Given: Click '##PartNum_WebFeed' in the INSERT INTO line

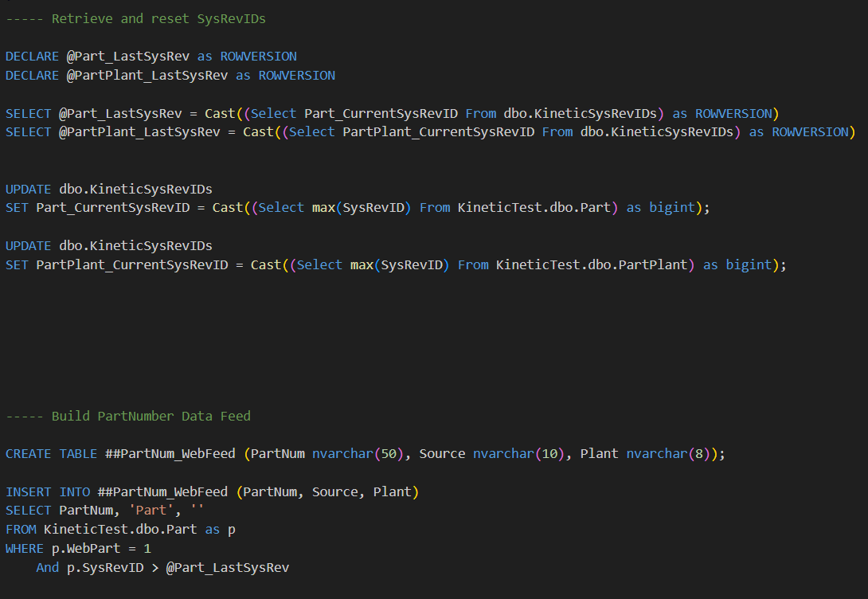Looking at the screenshot, I should click(162, 492).
